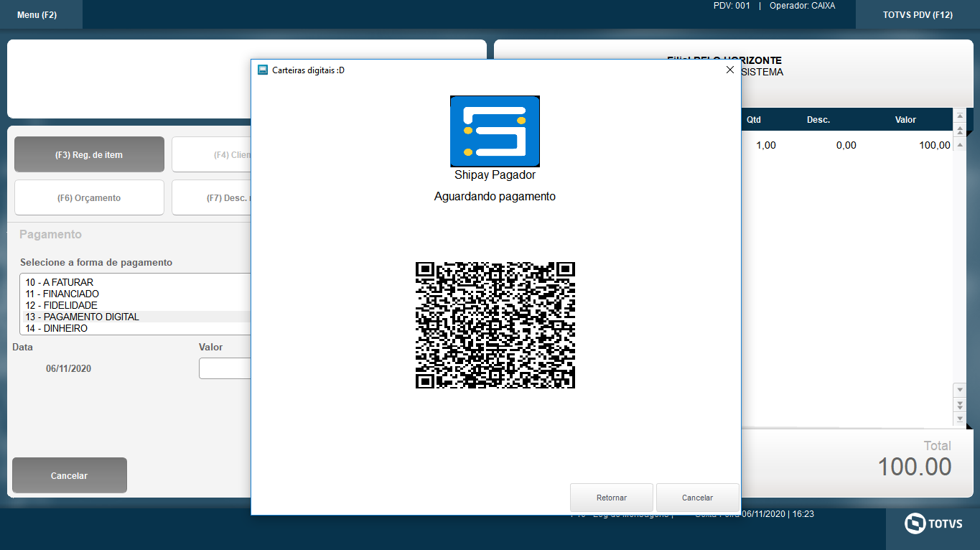Click the double-down page scroll arrow
Screen dimensions: 980x550
pyautogui.click(x=959, y=404)
